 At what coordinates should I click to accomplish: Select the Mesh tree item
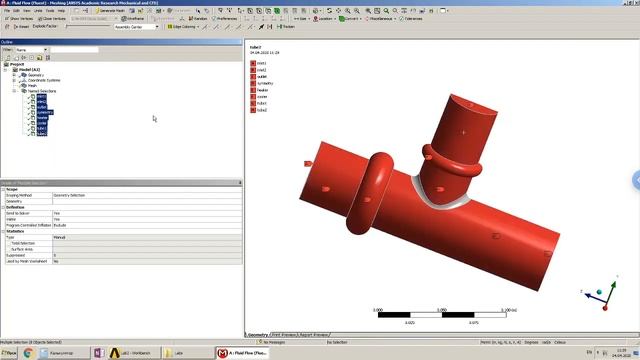(32, 86)
